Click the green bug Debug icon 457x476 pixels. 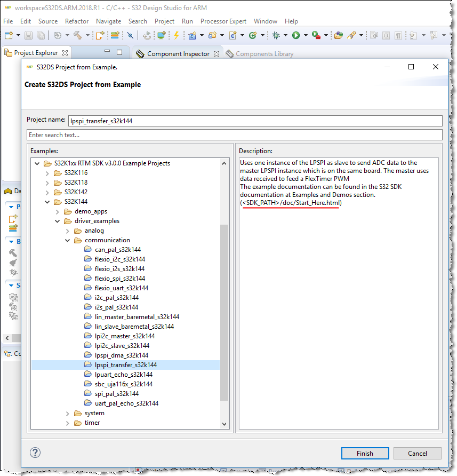tap(276, 36)
